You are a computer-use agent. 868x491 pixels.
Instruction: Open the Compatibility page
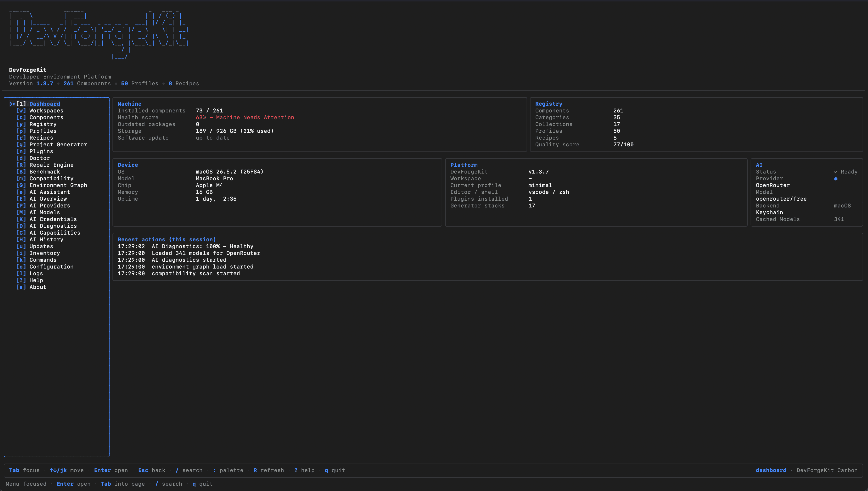pyautogui.click(x=45, y=178)
